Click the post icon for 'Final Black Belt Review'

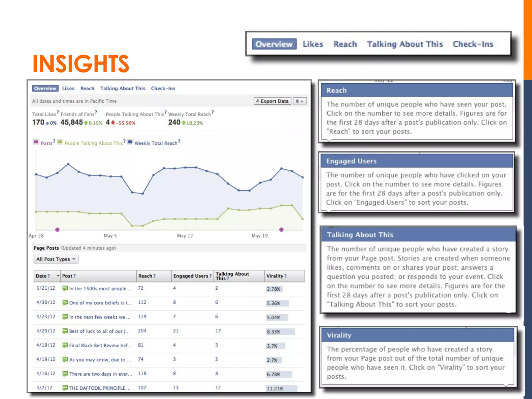(65, 345)
